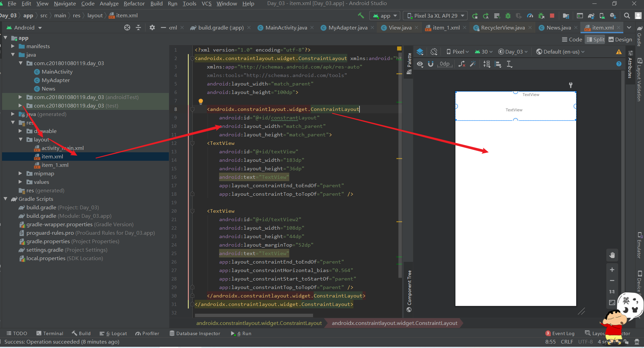Click Collapse All icon in Project panel
Viewport: 644px width, 348px height.
tap(138, 27)
